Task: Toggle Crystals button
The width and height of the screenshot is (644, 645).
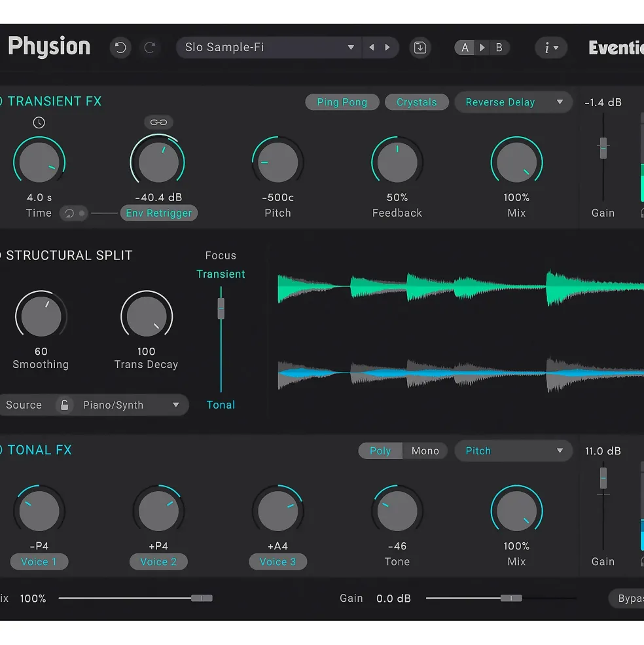Action: pos(417,102)
